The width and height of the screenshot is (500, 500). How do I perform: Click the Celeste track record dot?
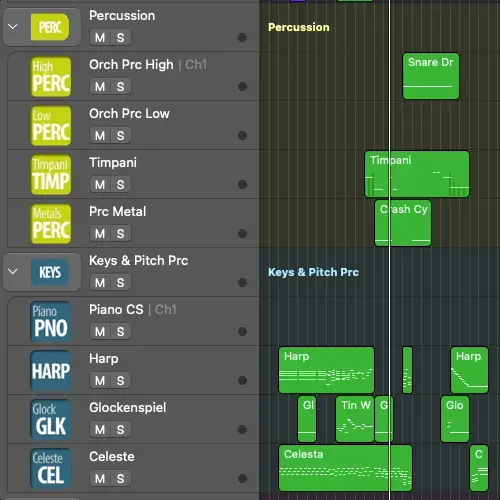point(242,479)
